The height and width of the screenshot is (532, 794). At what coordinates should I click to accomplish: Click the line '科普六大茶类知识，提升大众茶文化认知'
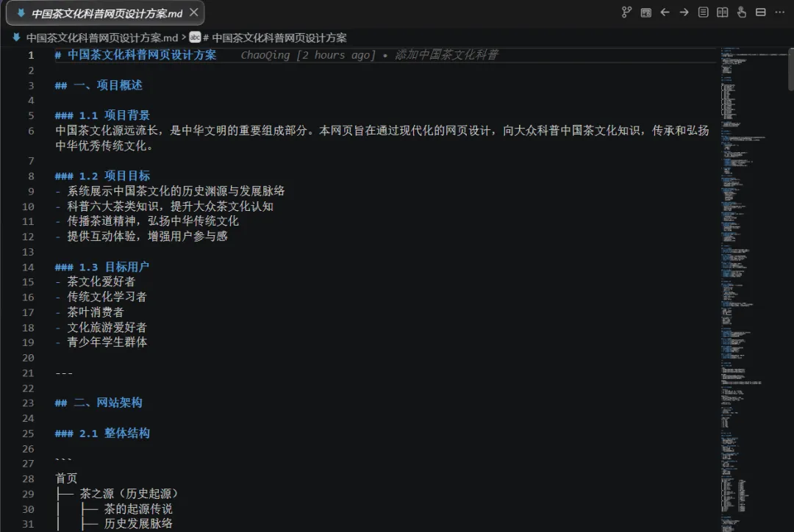pyautogui.click(x=170, y=206)
